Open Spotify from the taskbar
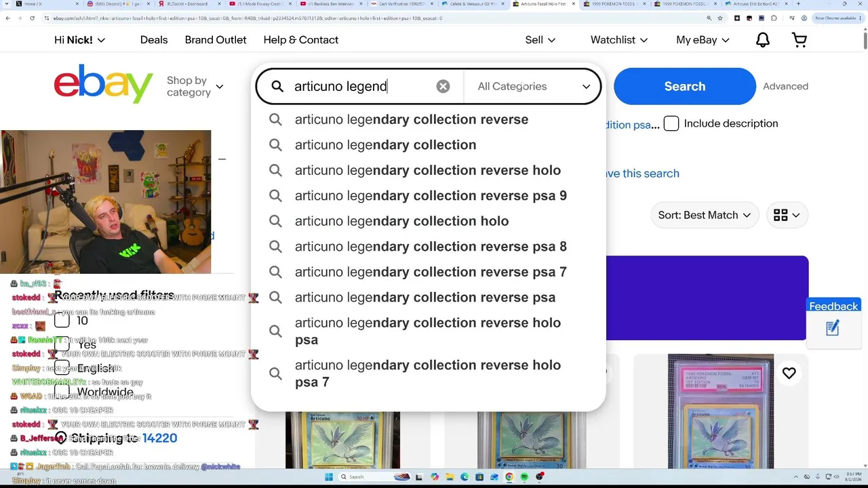This screenshot has width=868, height=488. (x=525, y=477)
